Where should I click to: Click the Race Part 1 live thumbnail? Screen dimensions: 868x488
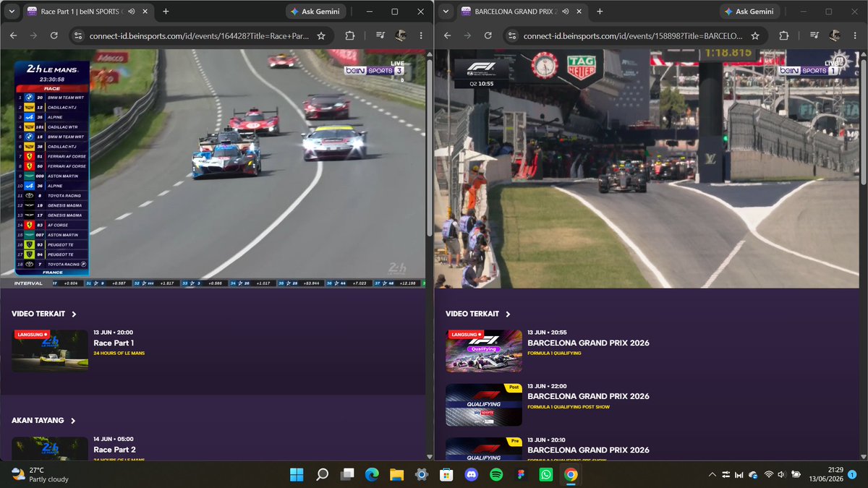point(50,351)
